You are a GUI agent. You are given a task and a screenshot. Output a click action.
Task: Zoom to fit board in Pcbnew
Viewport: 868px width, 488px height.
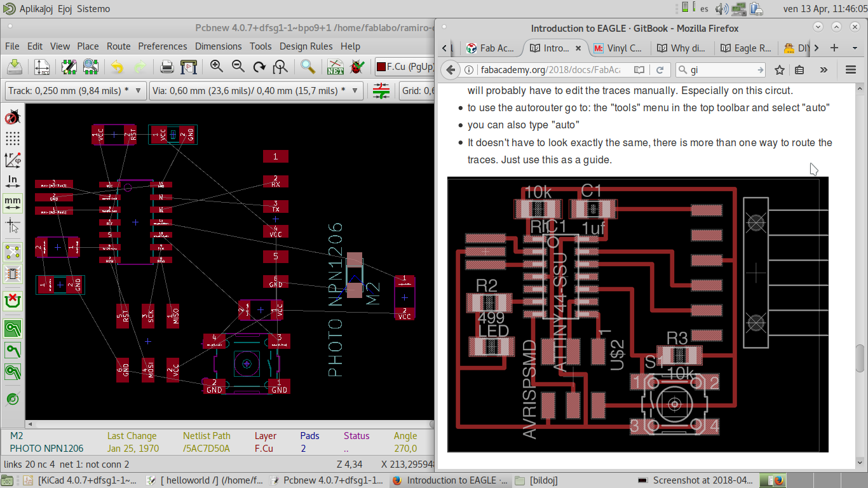pos(280,67)
